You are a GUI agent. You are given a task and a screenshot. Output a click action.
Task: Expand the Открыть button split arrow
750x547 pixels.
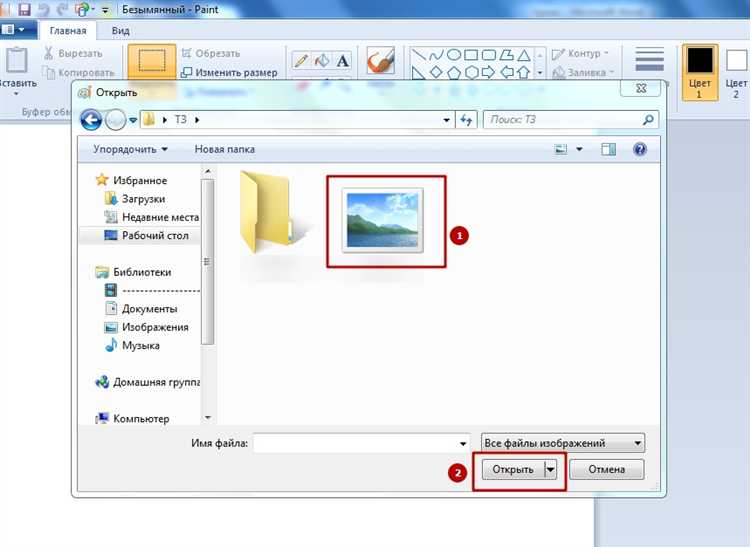tap(551, 470)
